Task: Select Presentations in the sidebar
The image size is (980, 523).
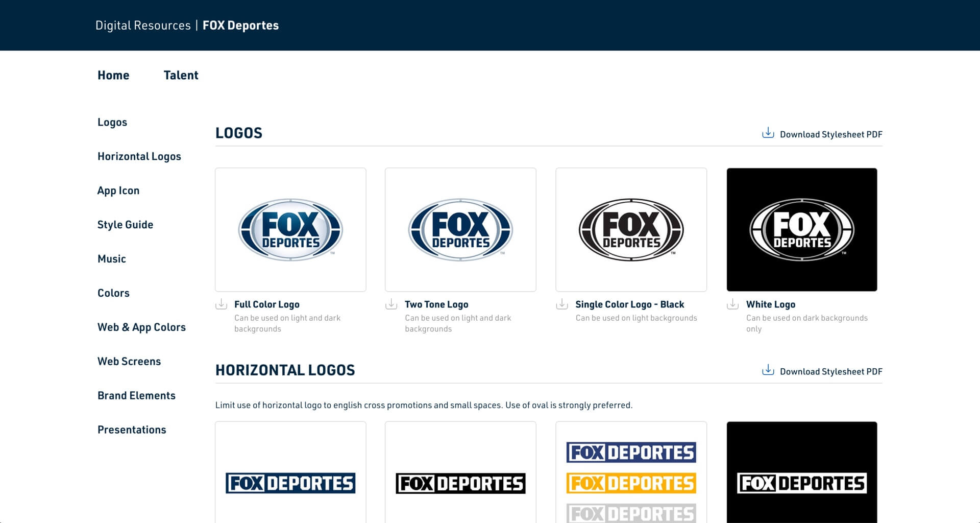Action: click(x=132, y=430)
